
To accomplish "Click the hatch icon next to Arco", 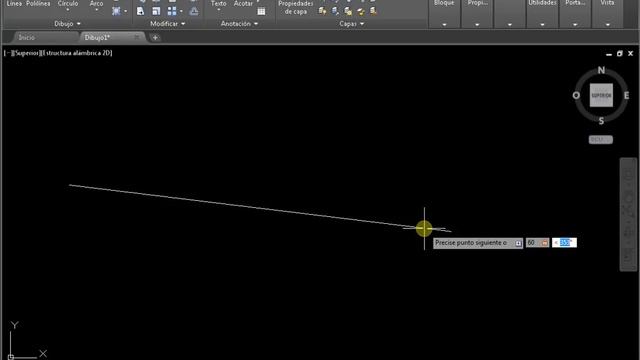I will pyautogui.click(x=116, y=11).
